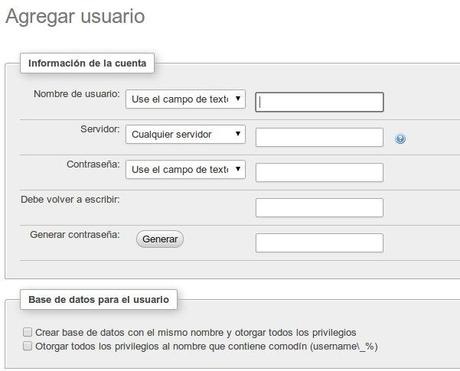Open the Nombre de usuario dropdown
The height and width of the screenshot is (371, 460).
click(x=185, y=99)
